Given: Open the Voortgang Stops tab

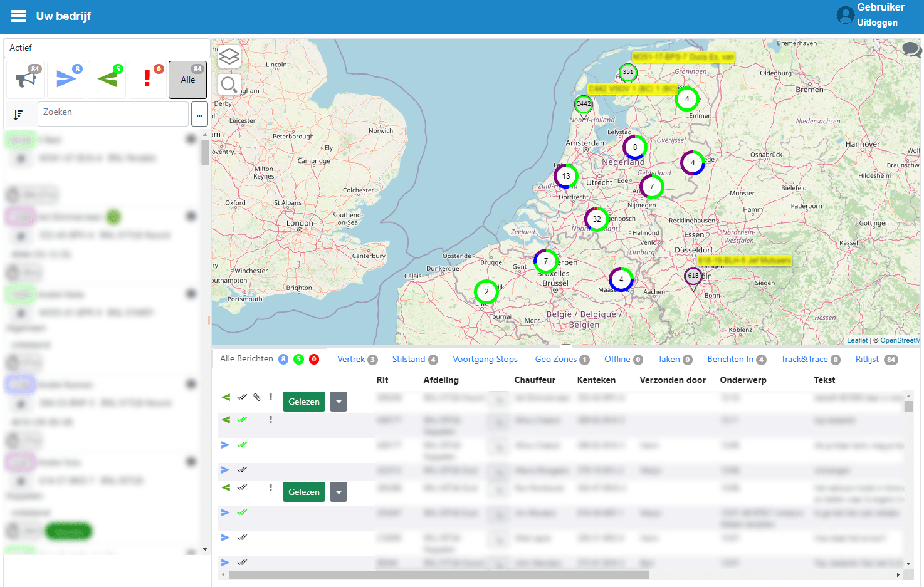Looking at the screenshot, I should [485, 360].
